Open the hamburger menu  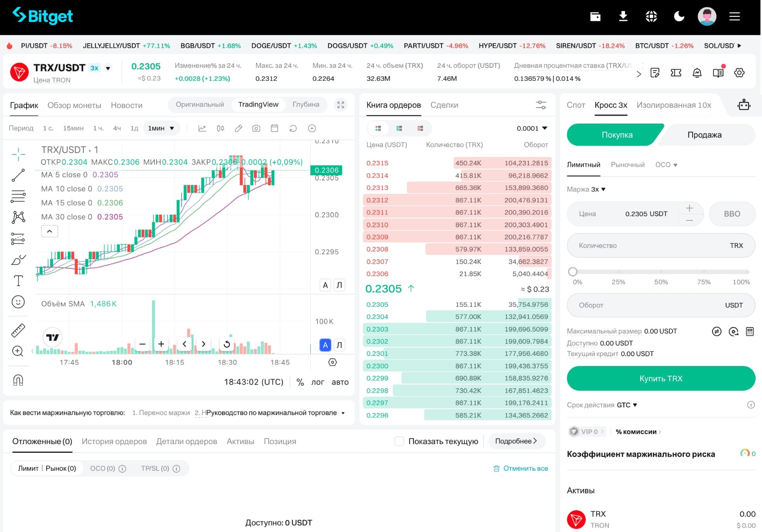coord(735,16)
